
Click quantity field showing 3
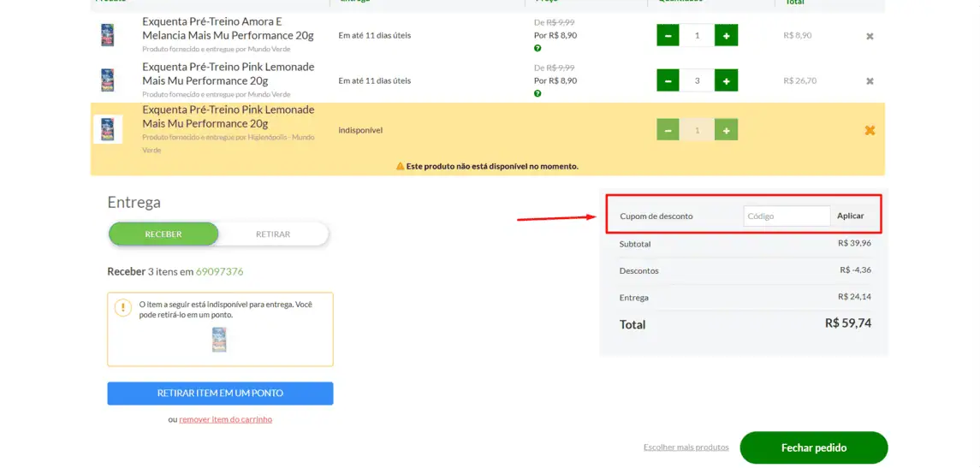click(697, 80)
